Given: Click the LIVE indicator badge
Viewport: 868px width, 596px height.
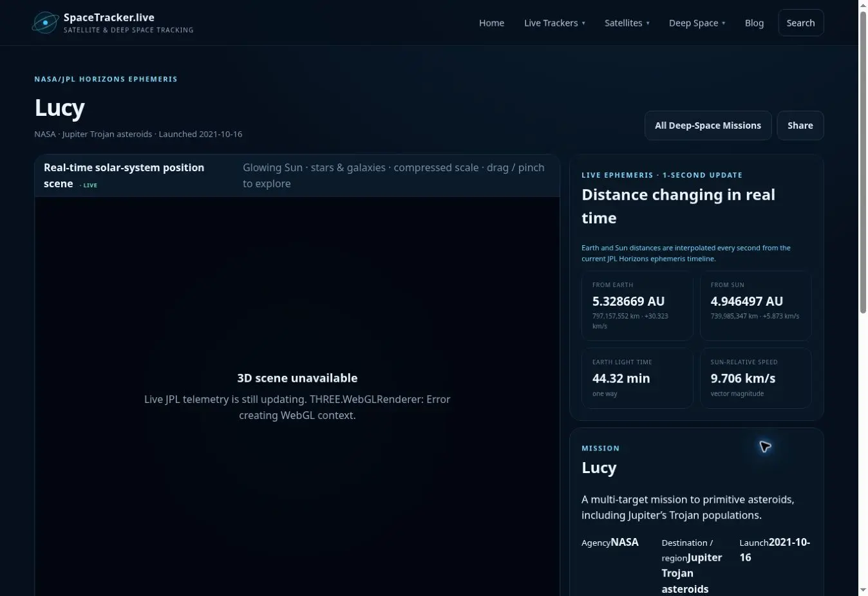Looking at the screenshot, I should pos(89,185).
